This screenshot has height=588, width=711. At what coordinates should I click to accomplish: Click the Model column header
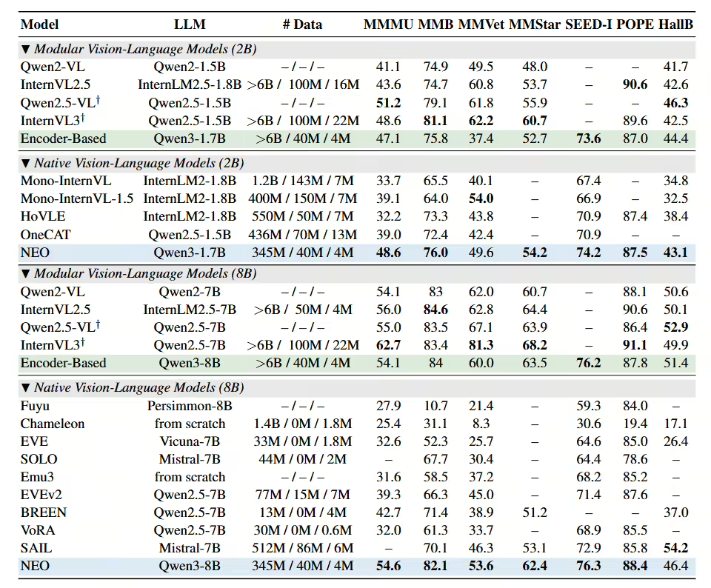pos(40,24)
